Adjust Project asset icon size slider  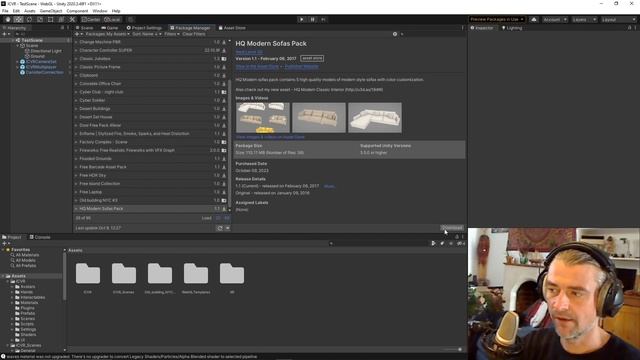[x=453, y=349]
